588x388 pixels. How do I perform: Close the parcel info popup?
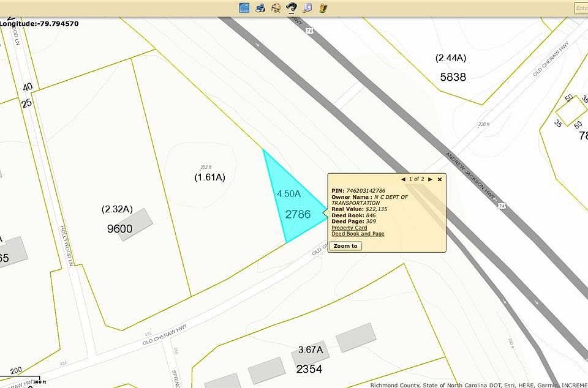coord(440,179)
